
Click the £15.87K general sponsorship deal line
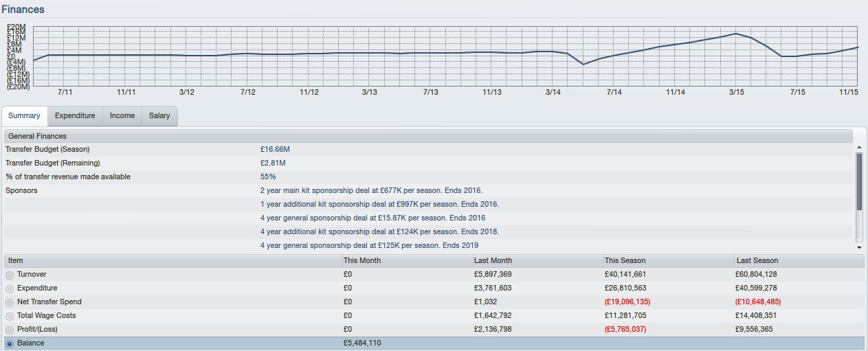click(x=372, y=218)
